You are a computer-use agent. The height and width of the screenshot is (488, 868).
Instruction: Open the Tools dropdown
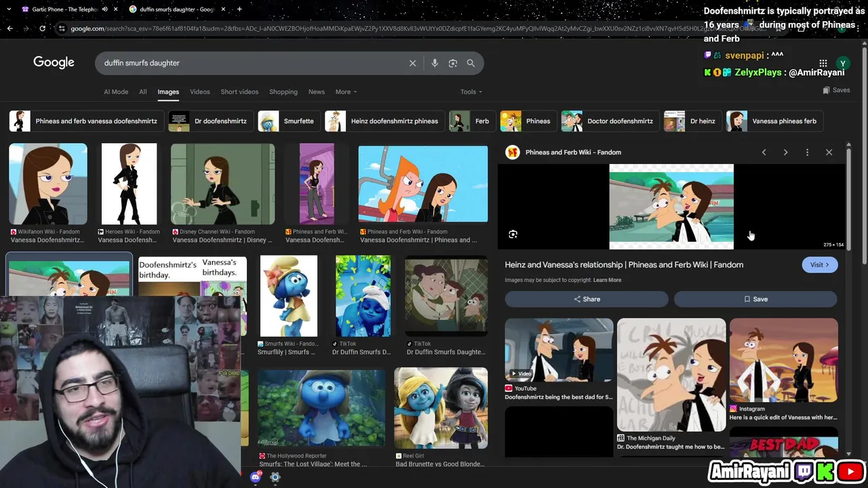471,92
